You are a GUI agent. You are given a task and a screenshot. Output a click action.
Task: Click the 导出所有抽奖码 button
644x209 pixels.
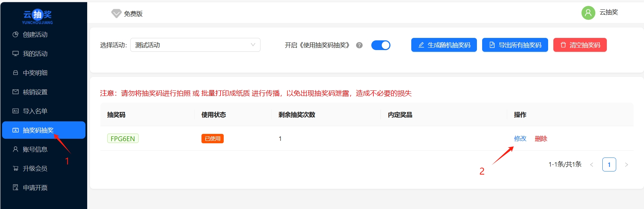point(515,45)
